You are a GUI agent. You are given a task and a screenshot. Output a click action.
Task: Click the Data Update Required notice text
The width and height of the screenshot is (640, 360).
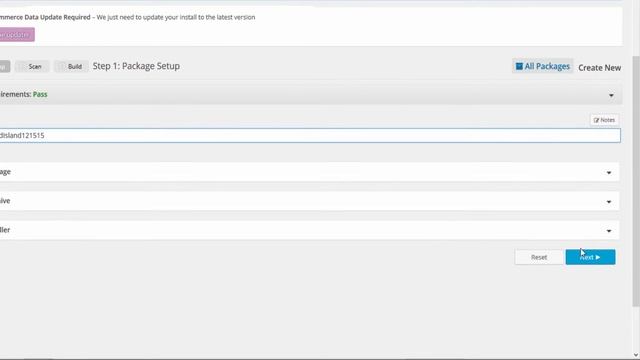[x=127, y=17]
